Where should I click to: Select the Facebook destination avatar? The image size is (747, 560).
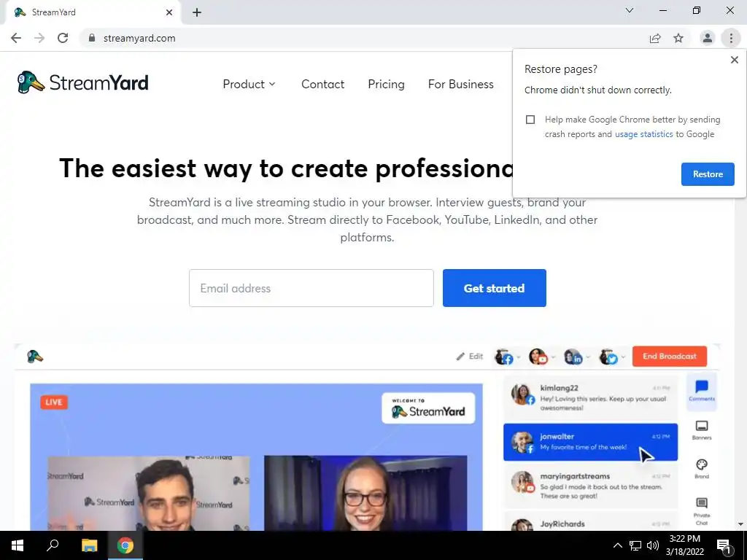coord(504,356)
